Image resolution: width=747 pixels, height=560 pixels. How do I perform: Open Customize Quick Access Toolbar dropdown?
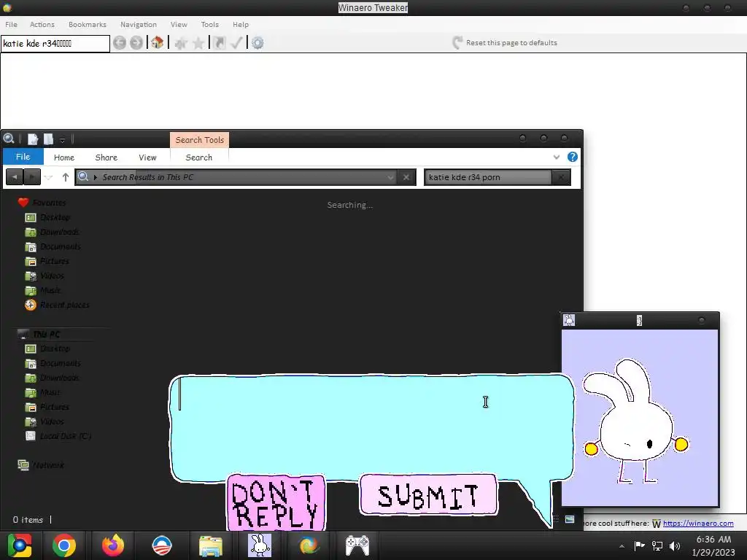63,140
